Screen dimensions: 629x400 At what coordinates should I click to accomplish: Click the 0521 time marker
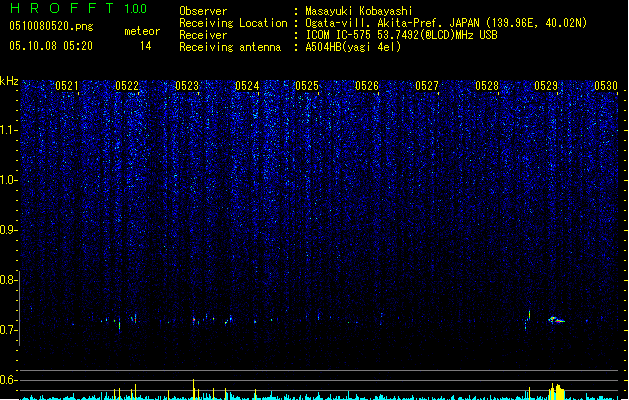coord(67,86)
